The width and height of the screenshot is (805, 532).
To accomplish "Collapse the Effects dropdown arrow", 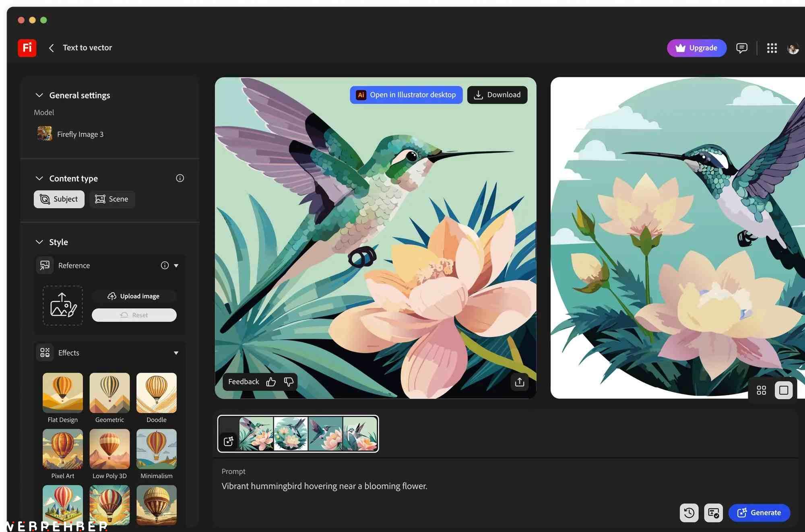I will pyautogui.click(x=176, y=353).
